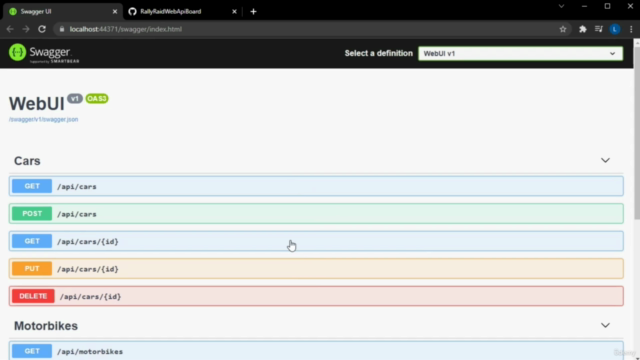Click the v1 version badge
The height and width of the screenshot is (360, 640).
coord(75,98)
